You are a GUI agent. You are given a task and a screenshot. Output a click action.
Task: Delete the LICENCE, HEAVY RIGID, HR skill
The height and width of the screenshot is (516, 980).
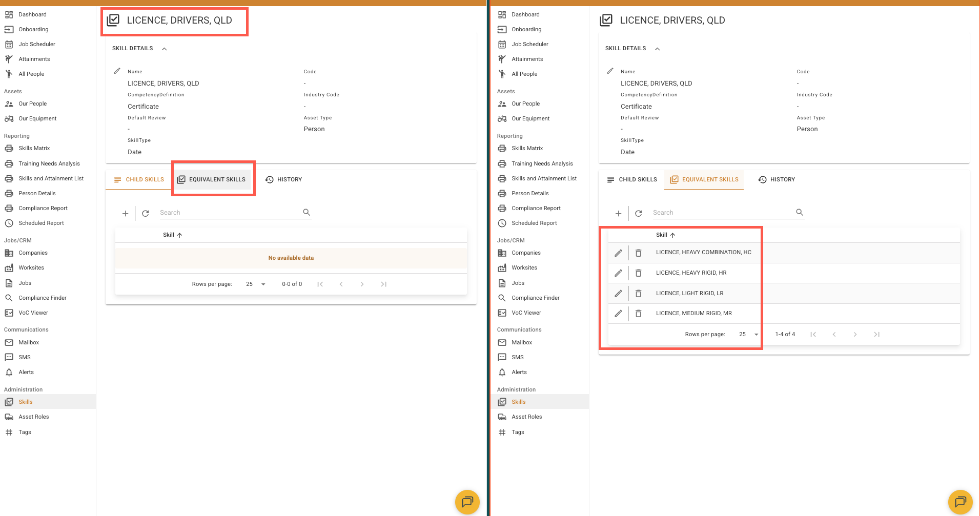638,273
